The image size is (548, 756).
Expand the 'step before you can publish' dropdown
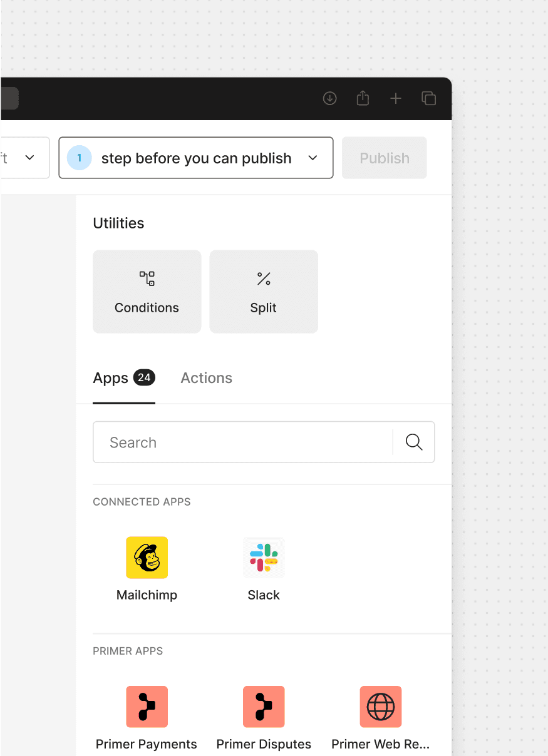tap(196, 158)
